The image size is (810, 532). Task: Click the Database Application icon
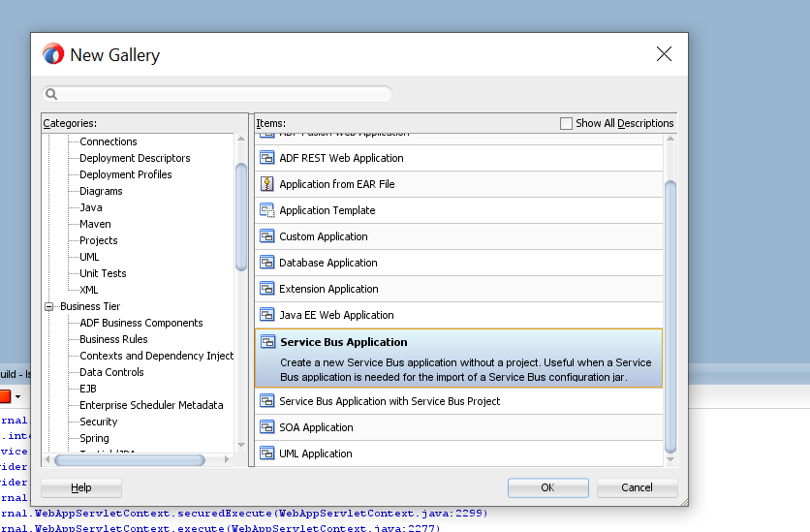point(267,263)
